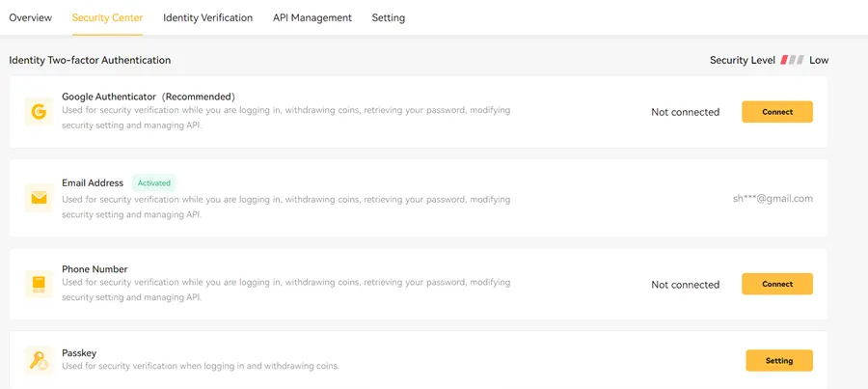Go to the API Management tab
This screenshot has height=389, width=868.
(x=312, y=17)
